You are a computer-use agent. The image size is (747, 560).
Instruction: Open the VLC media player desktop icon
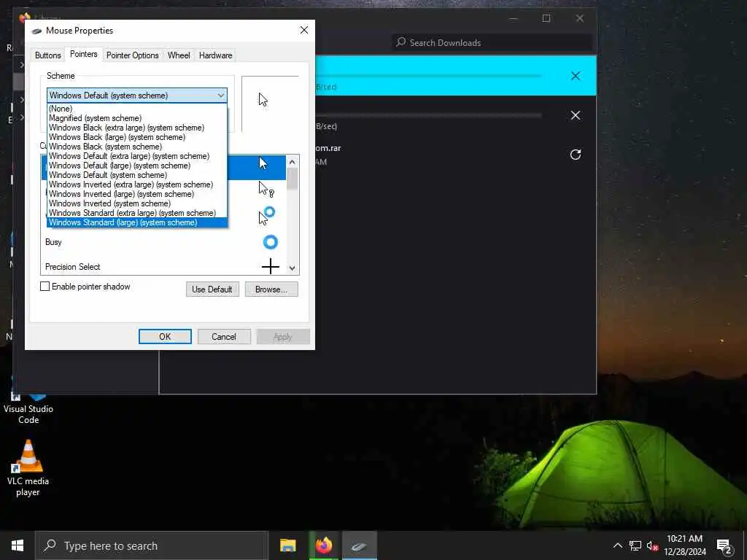coord(28,468)
